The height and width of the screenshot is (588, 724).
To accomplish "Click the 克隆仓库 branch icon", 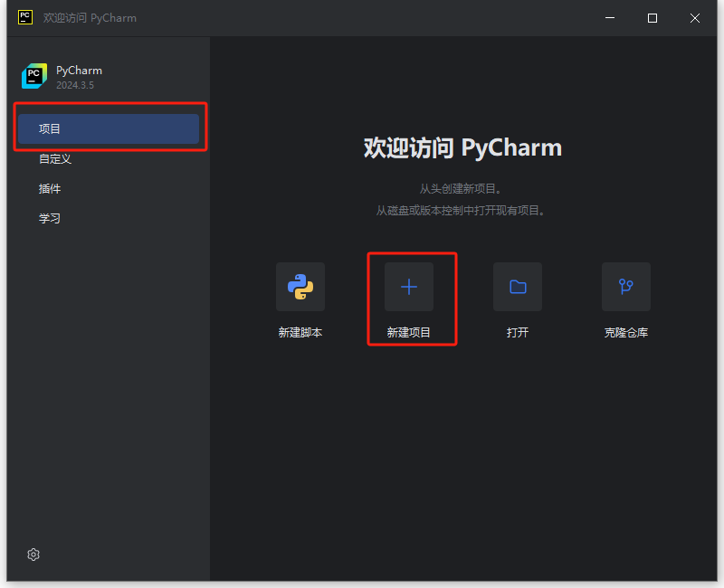I will point(625,287).
